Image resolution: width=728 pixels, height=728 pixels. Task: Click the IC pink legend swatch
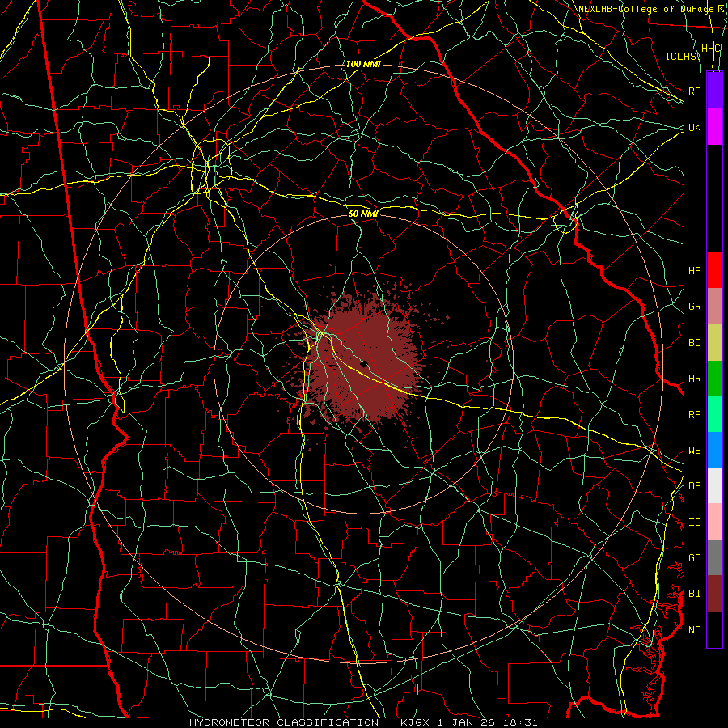coord(714,522)
